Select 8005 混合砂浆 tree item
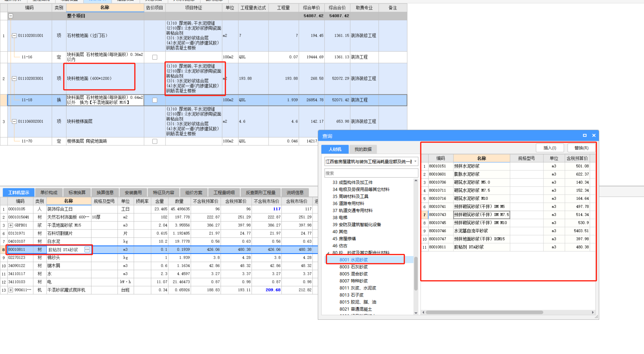 [353, 274]
